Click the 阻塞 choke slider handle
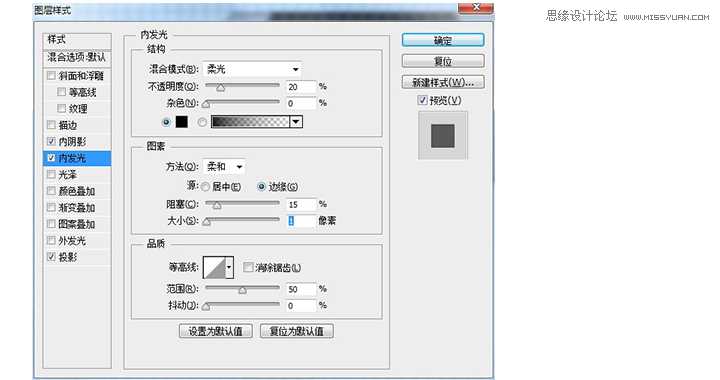Viewport: 720px width, 380px height. 217,205
